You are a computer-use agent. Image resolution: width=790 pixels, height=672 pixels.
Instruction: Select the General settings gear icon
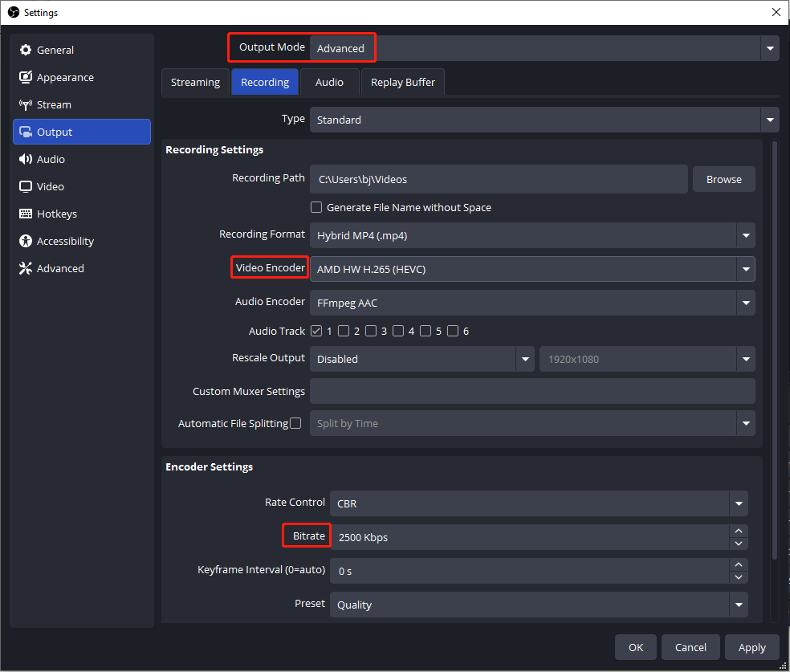coord(24,50)
